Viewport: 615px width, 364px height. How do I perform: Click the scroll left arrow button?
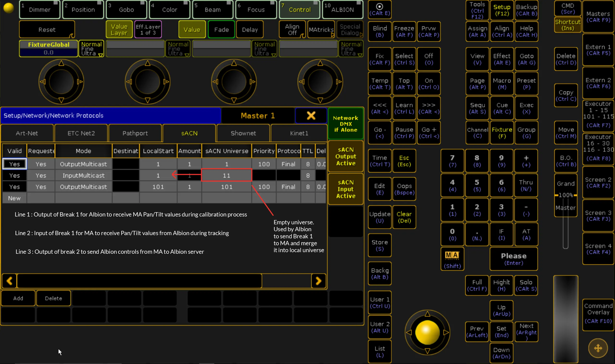coord(9,281)
